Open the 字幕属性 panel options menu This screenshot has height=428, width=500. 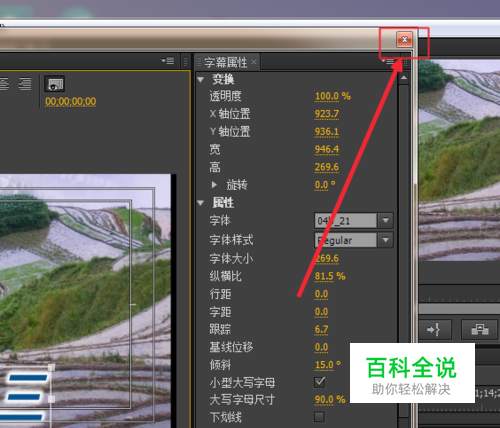coord(388,61)
